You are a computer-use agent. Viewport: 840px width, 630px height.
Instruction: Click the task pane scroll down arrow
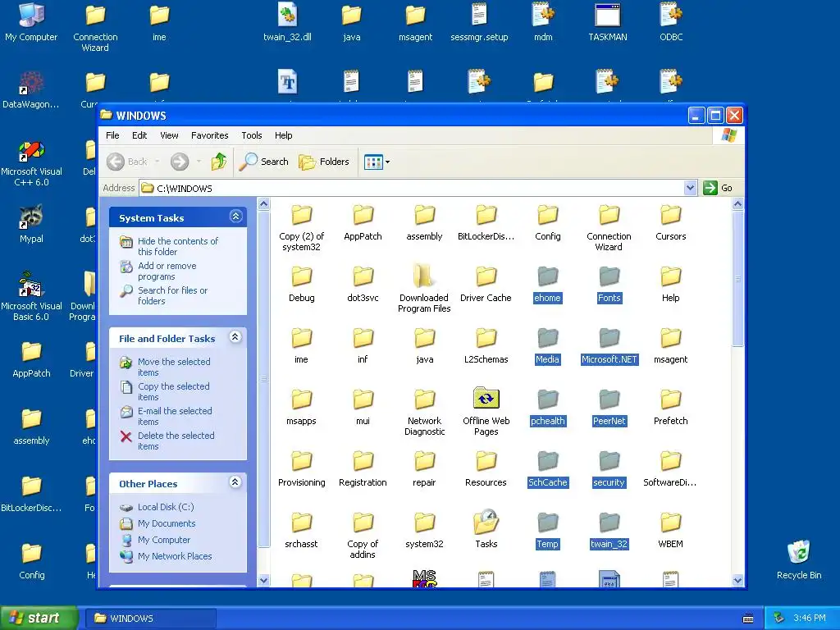(263, 580)
